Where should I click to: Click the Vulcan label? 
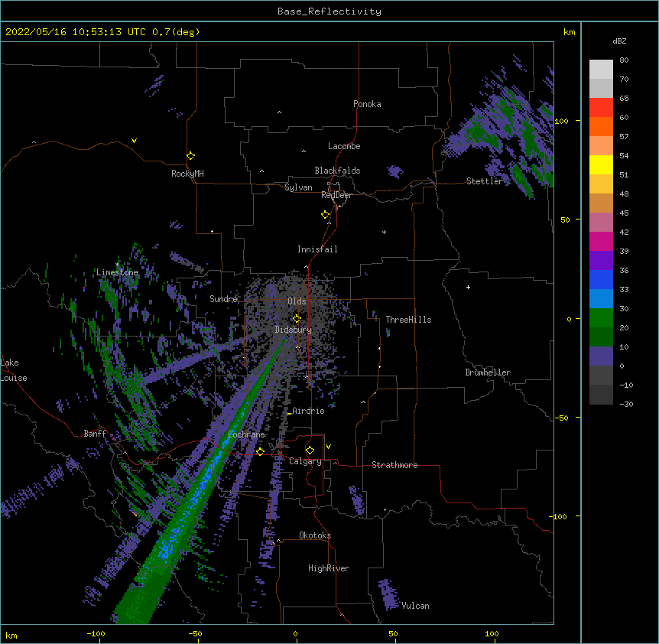click(415, 606)
